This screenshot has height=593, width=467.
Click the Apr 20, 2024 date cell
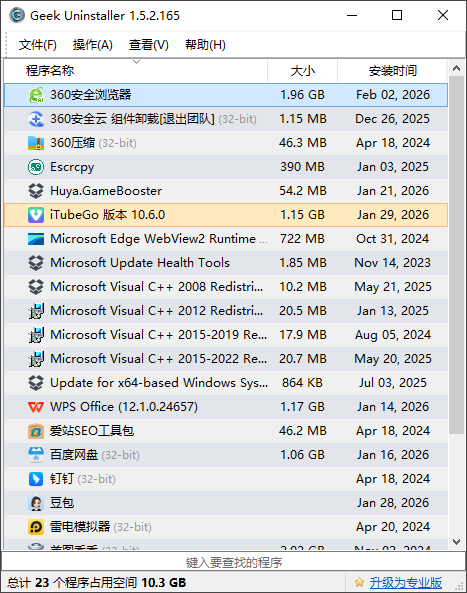coord(393,527)
